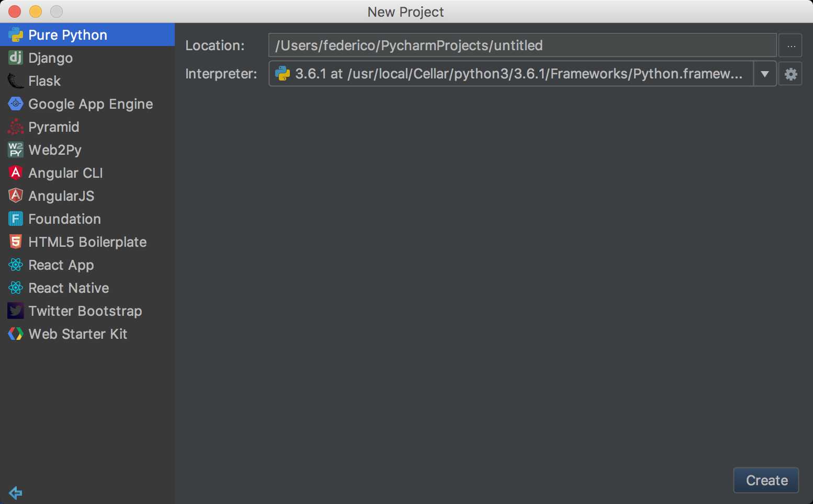Screen dimensions: 813x504
Task: Minimize the New Project window
Action: (36, 12)
